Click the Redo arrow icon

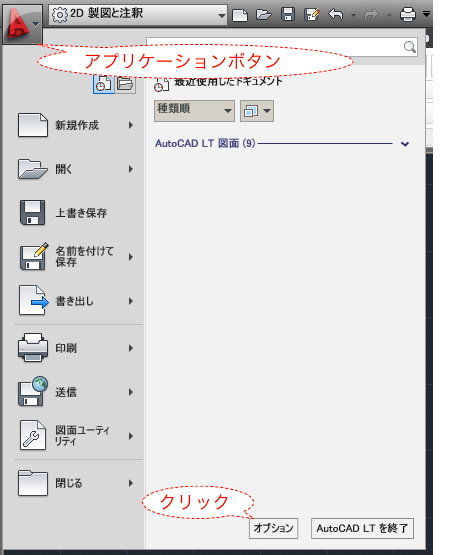pos(371,15)
